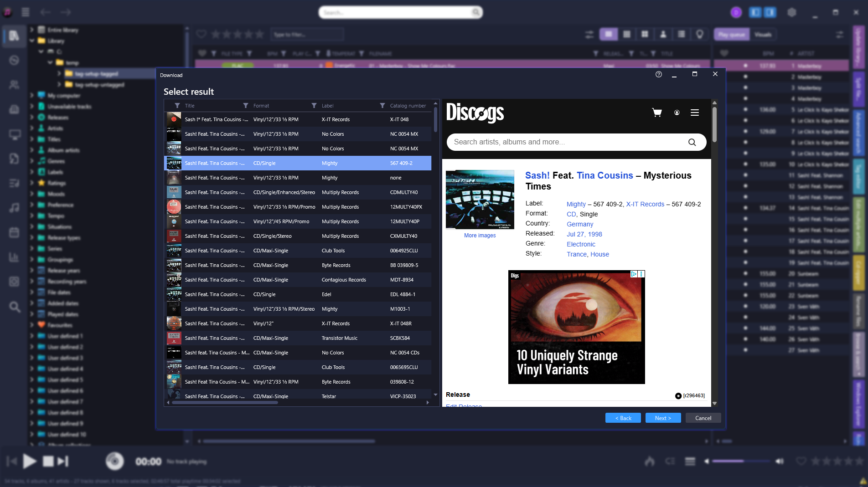
Task: Open the main hamburger menu of the app
Action: [x=26, y=12]
